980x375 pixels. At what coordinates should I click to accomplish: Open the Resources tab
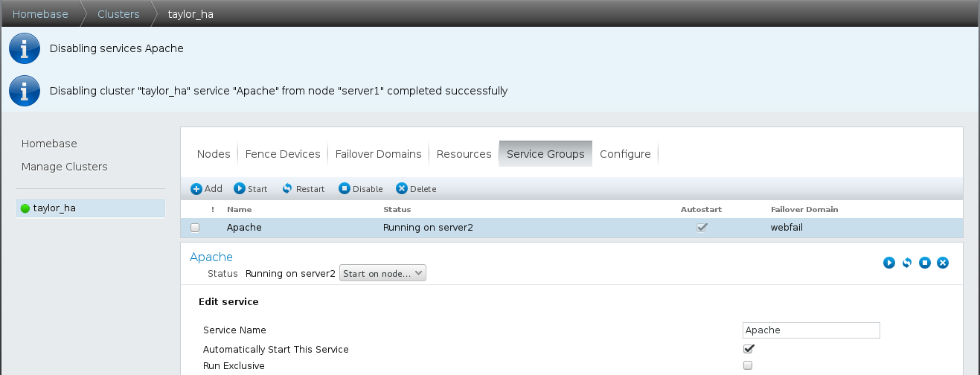click(x=464, y=154)
